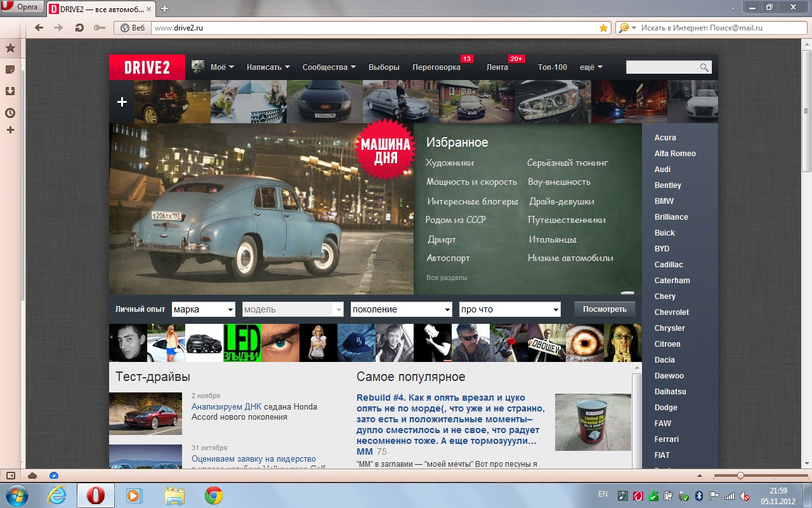Open the Драйв-девушки section
The image size is (812, 508).
click(561, 201)
